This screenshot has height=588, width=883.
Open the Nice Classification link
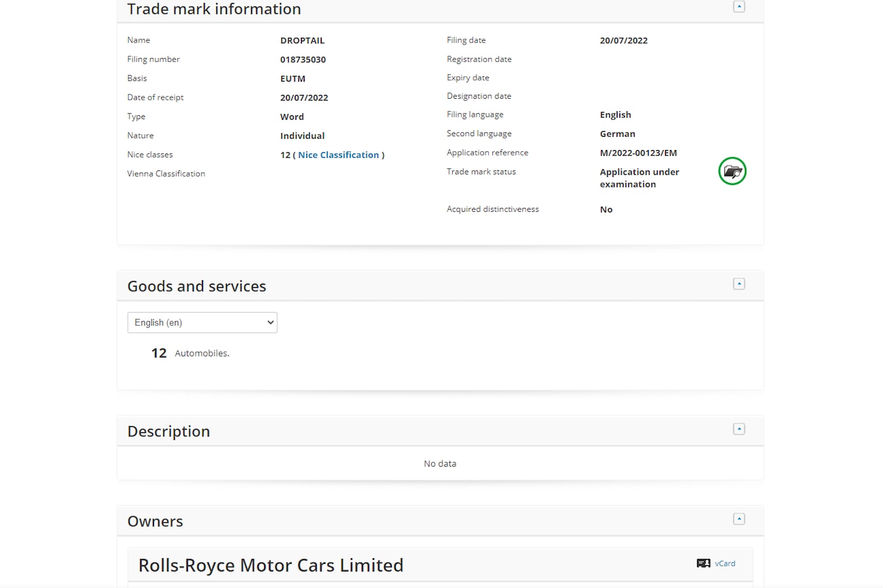tap(338, 155)
